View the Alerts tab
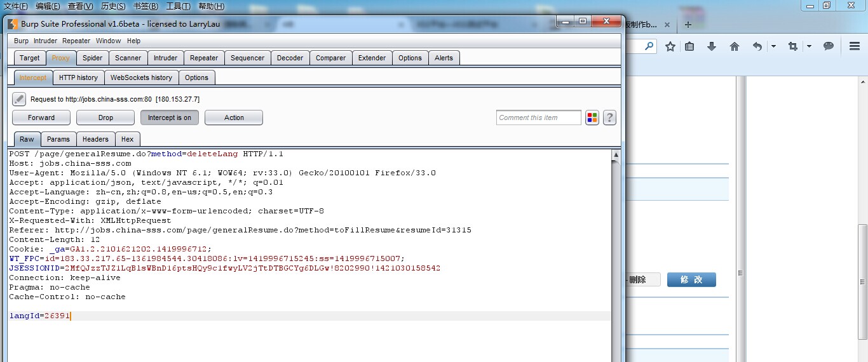Screen dimensions: 868x362 click(444, 58)
